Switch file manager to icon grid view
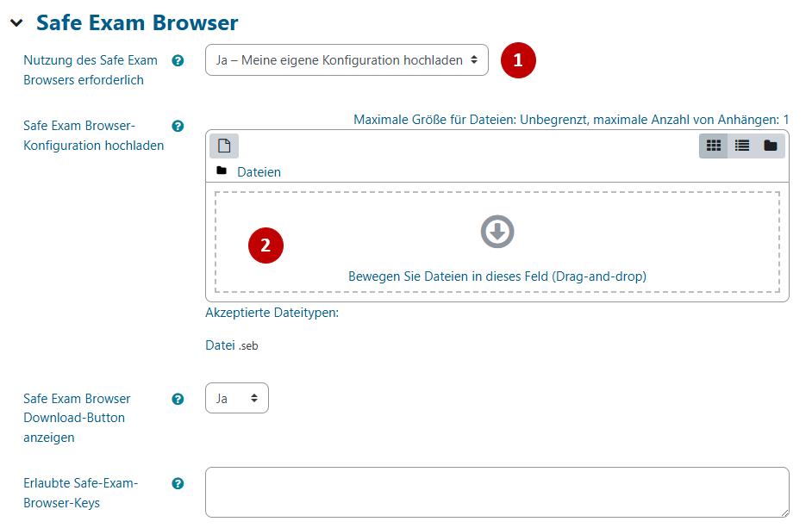 [714, 146]
